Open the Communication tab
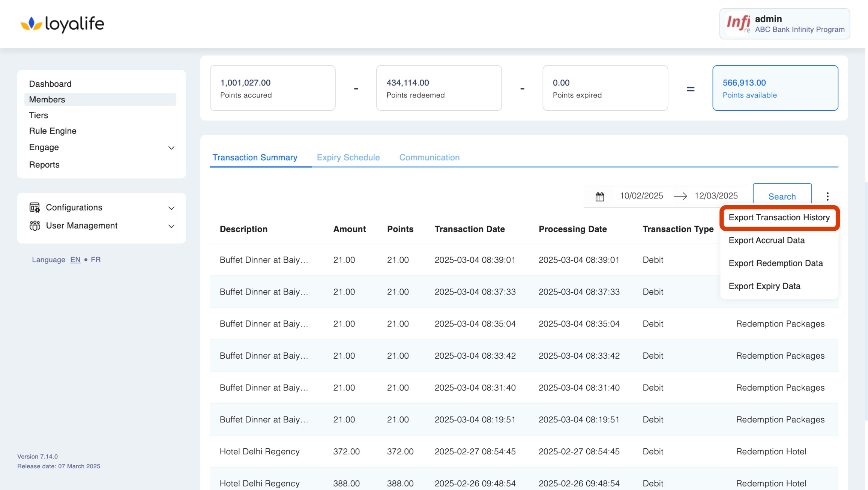This screenshot has height=490, width=868. 429,157
